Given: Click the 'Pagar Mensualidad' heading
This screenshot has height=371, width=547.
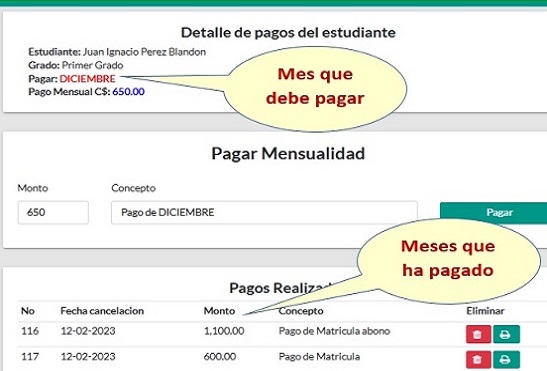Looking at the screenshot, I should (x=288, y=154).
